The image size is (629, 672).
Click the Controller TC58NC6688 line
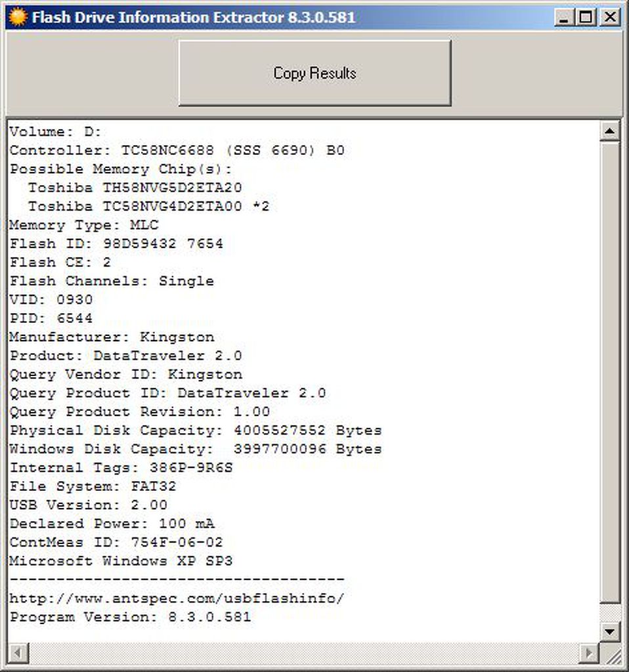tap(177, 150)
